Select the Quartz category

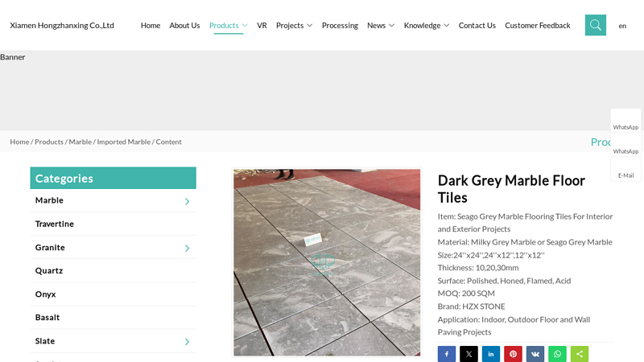click(x=49, y=271)
